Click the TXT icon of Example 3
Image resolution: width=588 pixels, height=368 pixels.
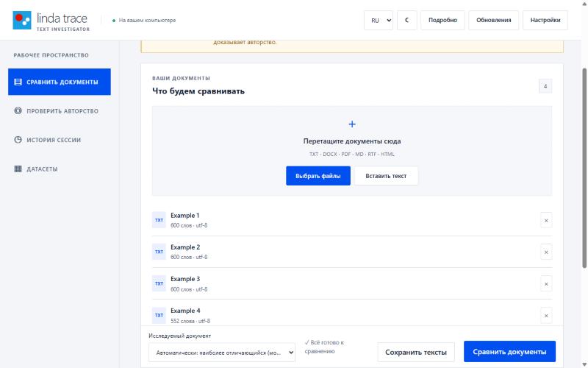point(159,283)
